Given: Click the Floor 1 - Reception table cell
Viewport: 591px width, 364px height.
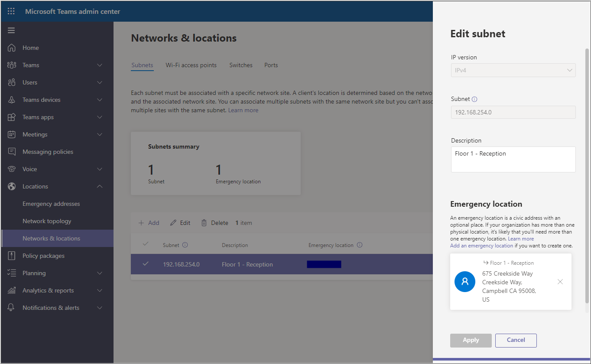Looking at the screenshot, I should tap(247, 264).
